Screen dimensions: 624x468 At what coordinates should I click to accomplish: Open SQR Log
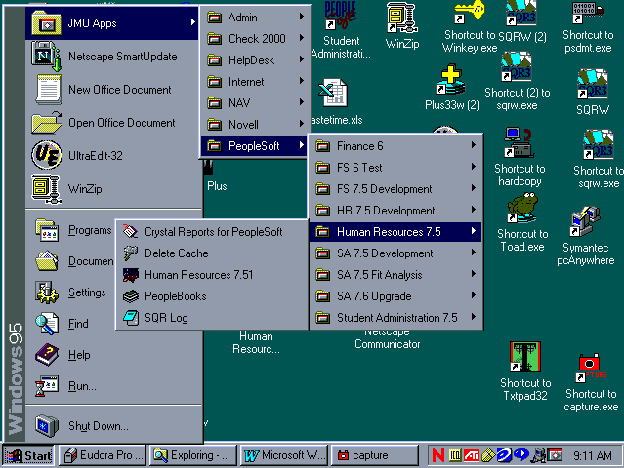(213, 318)
